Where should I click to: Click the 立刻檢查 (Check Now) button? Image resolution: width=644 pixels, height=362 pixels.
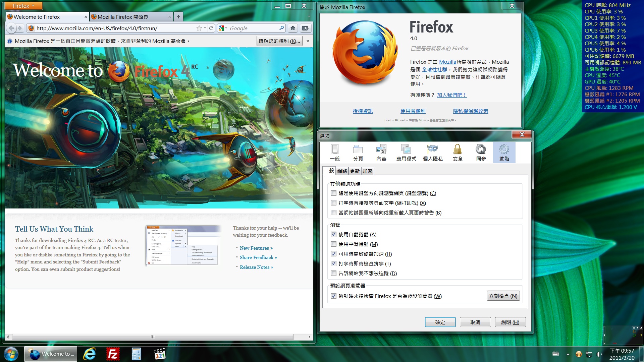point(503,296)
